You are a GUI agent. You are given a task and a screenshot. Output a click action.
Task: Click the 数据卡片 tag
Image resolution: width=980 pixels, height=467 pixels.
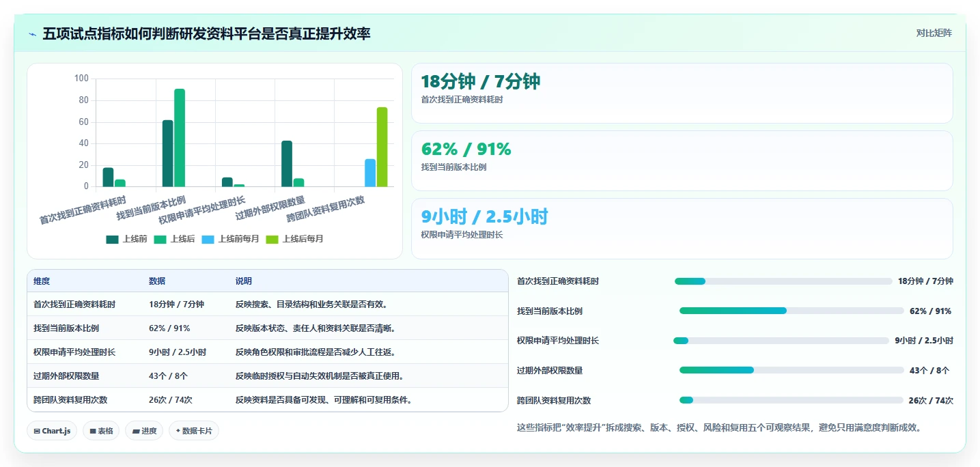(194, 431)
